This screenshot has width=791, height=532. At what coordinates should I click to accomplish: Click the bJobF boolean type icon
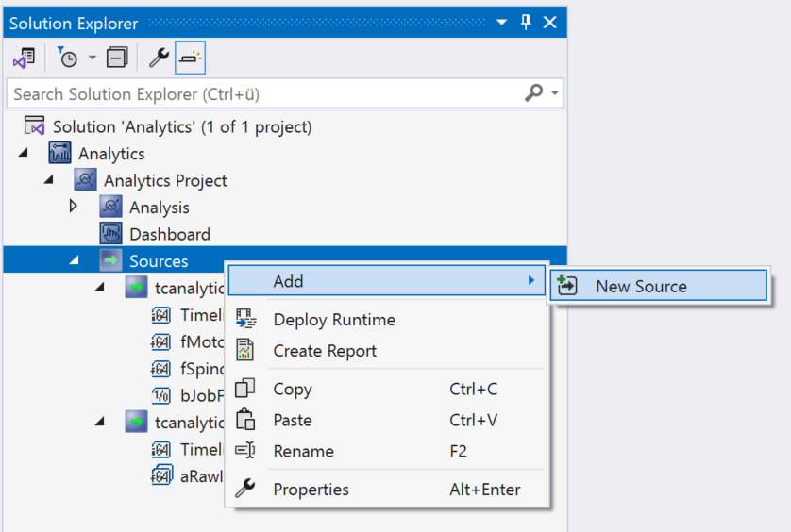161,395
